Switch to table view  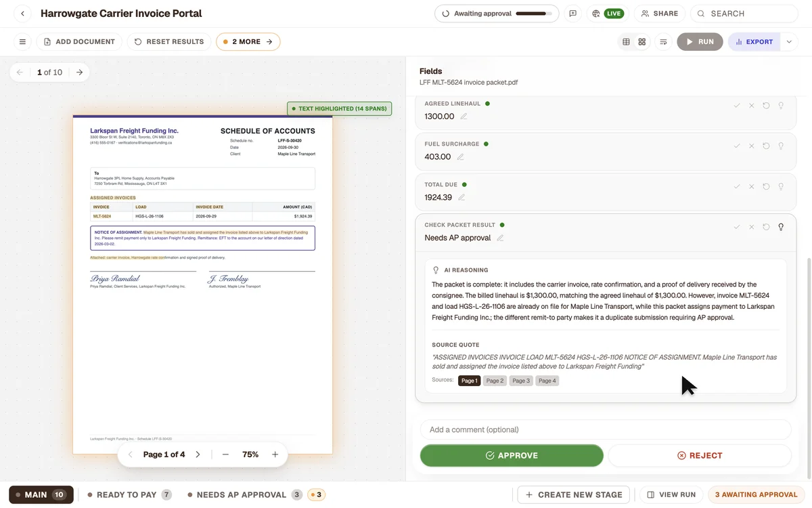[x=626, y=42]
